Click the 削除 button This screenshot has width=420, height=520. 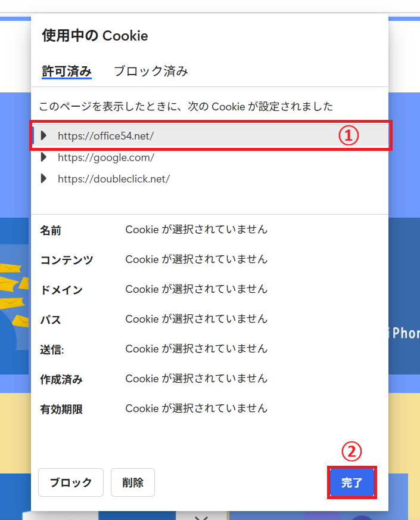click(132, 482)
